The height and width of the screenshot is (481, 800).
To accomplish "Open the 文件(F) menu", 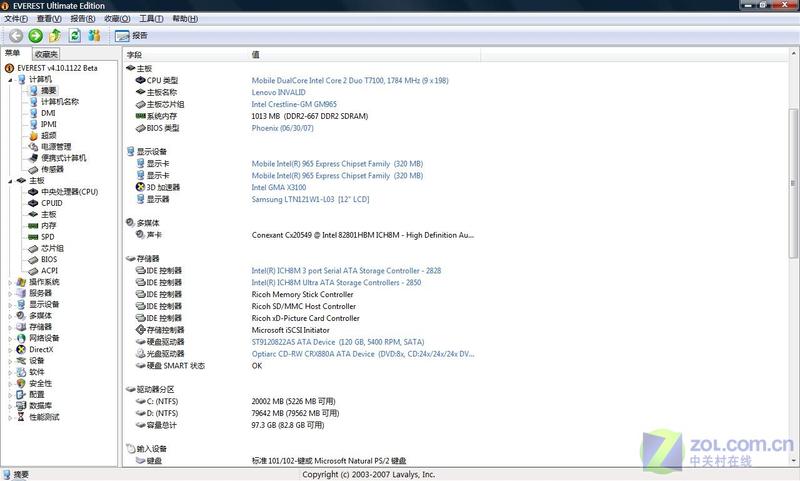I will [x=16, y=19].
